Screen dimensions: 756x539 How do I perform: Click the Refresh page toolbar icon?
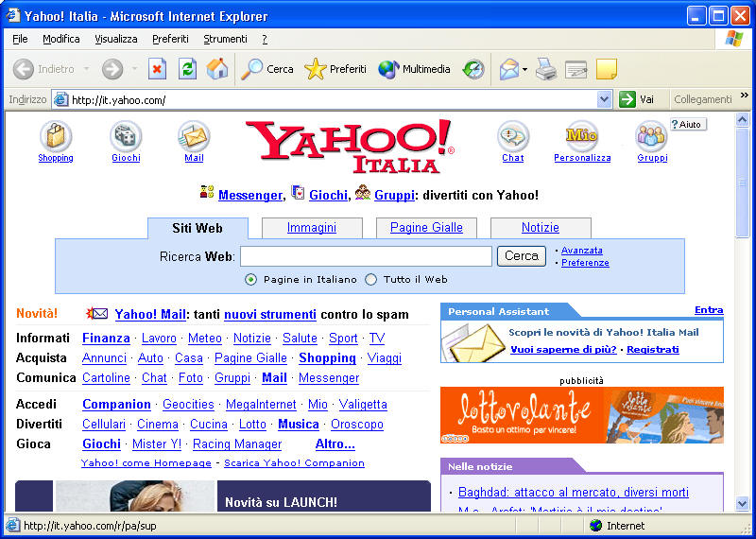[187, 69]
